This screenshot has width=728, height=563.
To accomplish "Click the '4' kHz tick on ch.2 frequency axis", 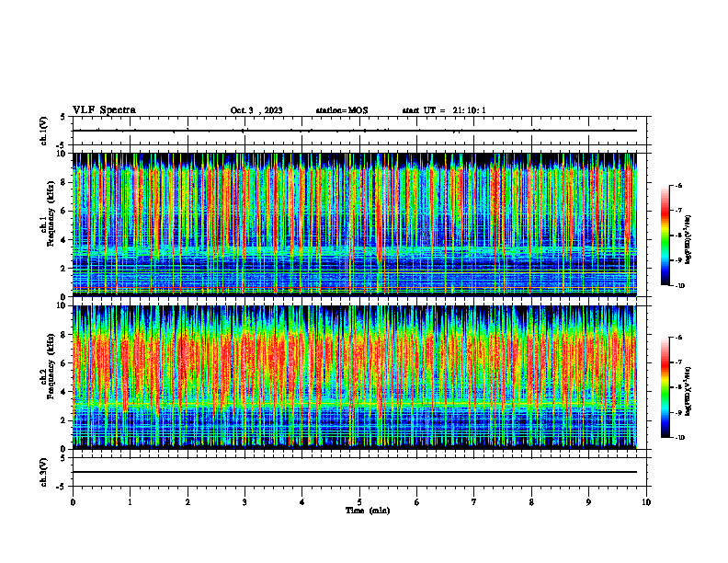I will (x=64, y=392).
